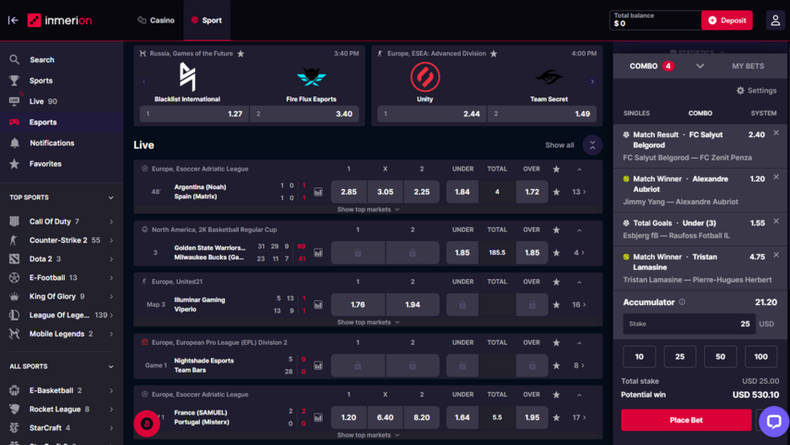Collapse the bet slip with the chevron
This screenshot has height=445, width=790.
point(700,66)
